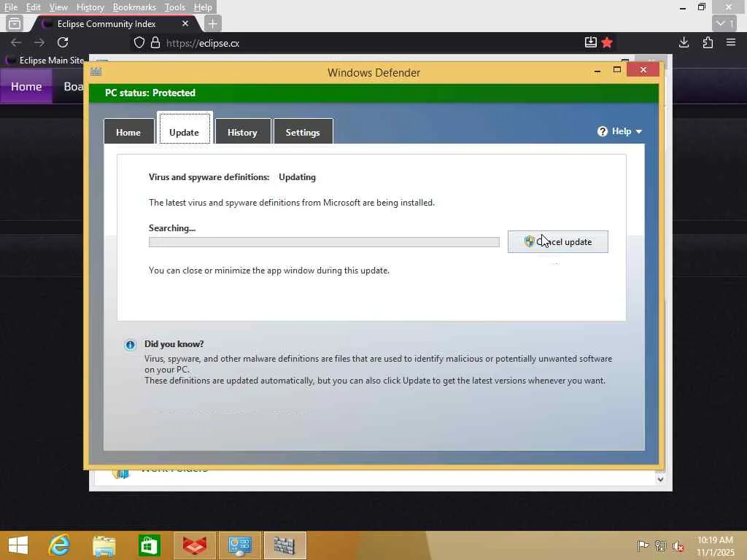Select the Update tab in Windows Defender
Image resolution: width=747 pixels, height=560 pixels.
click(x=185, y=129)
